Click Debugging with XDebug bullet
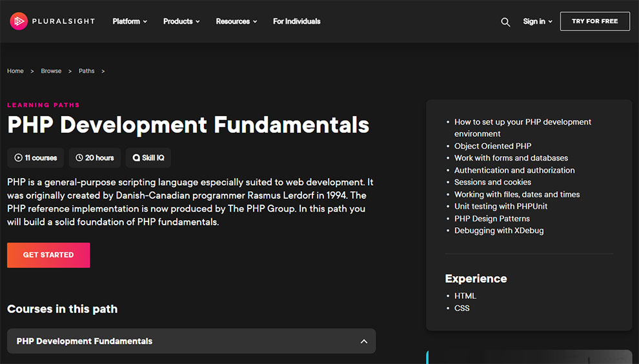This screenshot has height=364, width=639. [x=499, y=230]
